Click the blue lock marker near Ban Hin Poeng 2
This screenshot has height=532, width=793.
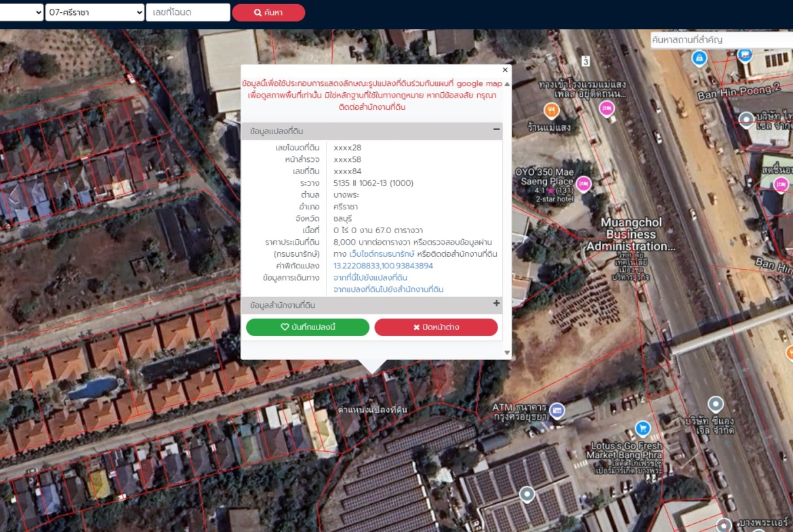698,59
